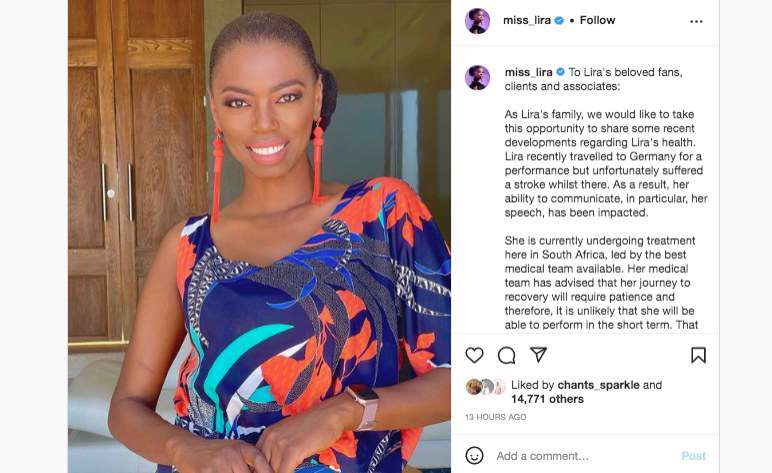Screen dimensions: 772x473
Task: Share post using paper plane icon
Action: (538, 354)
